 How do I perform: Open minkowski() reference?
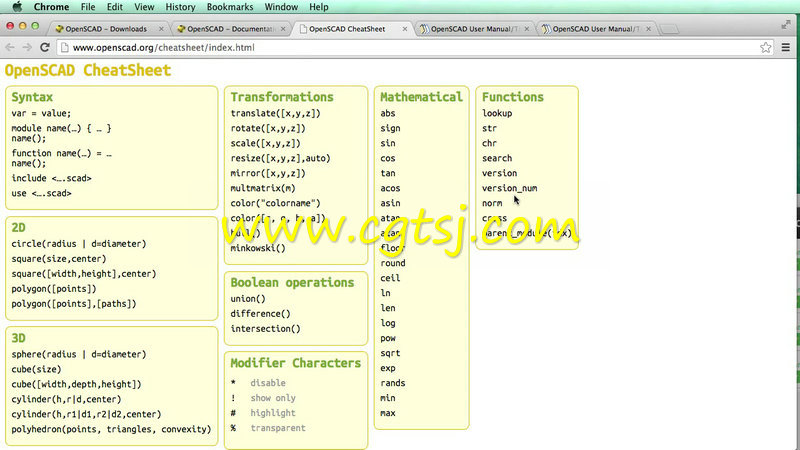258,248
